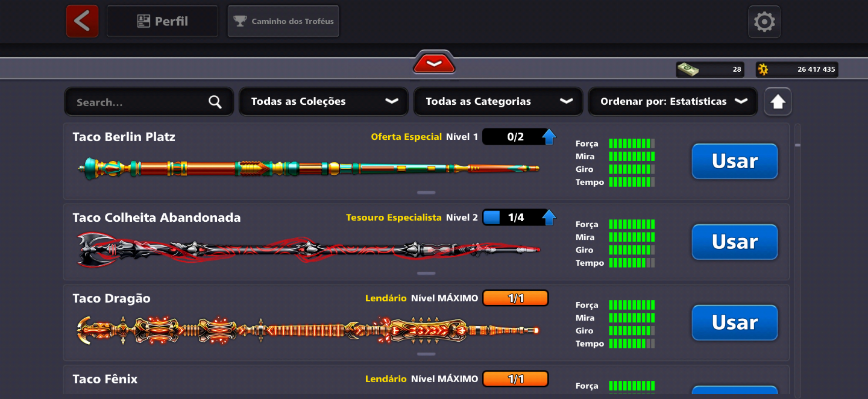This screenshot has height=399, width=868.
Task: Focus the Search cue field
Action: [148, 102]
